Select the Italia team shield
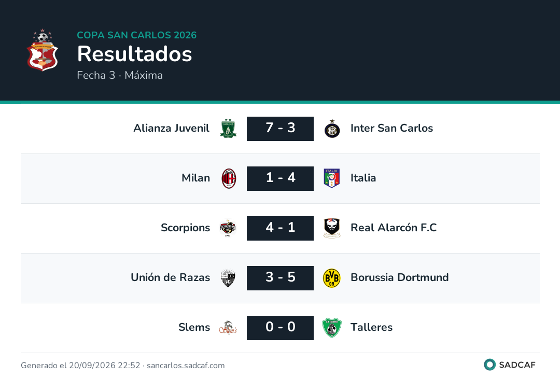 (332, 178)
